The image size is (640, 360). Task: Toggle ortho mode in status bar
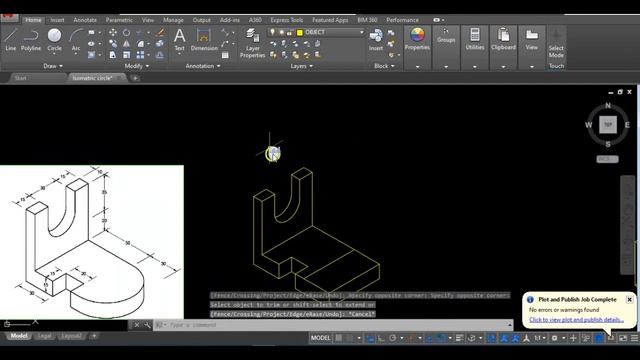point(381,338)
